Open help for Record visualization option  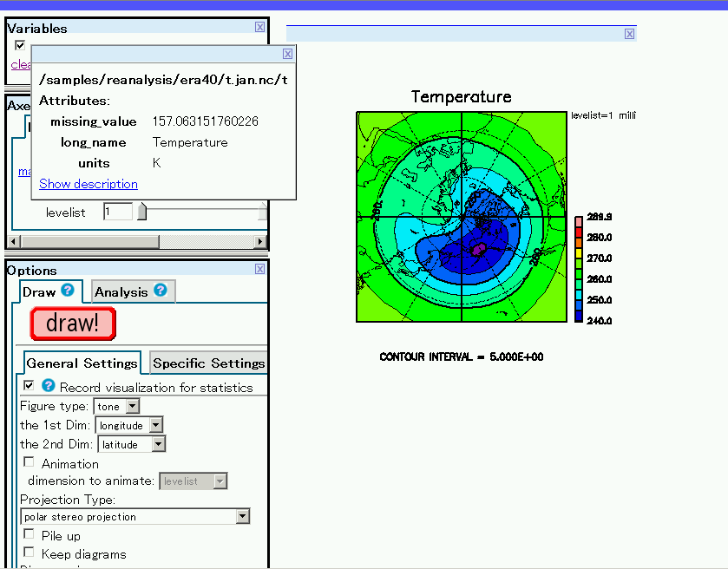point(49,386)
